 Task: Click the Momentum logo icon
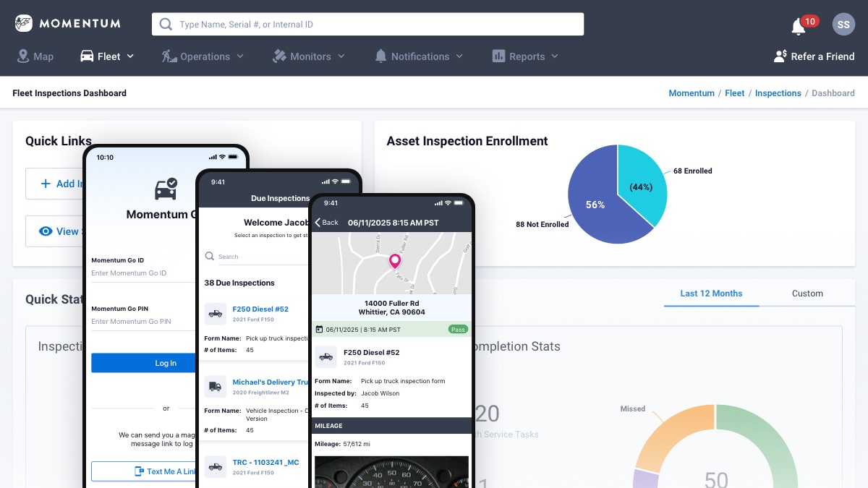click(x=24, y=22)
